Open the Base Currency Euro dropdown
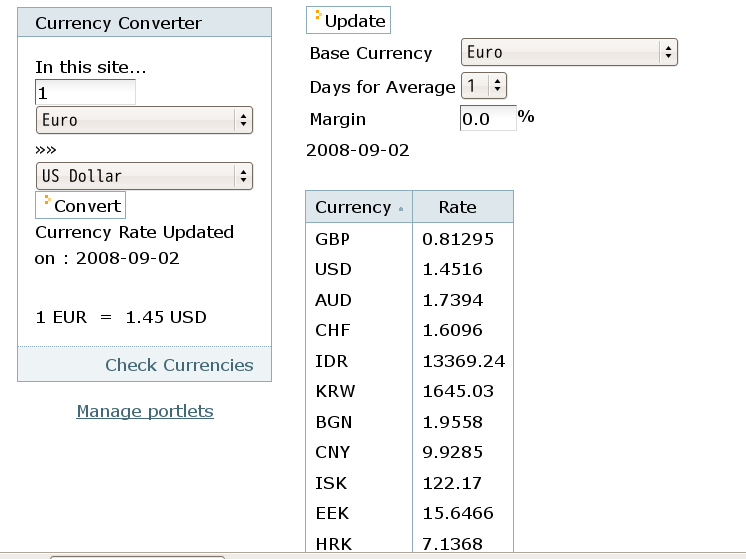 click(x=569, y=52)
